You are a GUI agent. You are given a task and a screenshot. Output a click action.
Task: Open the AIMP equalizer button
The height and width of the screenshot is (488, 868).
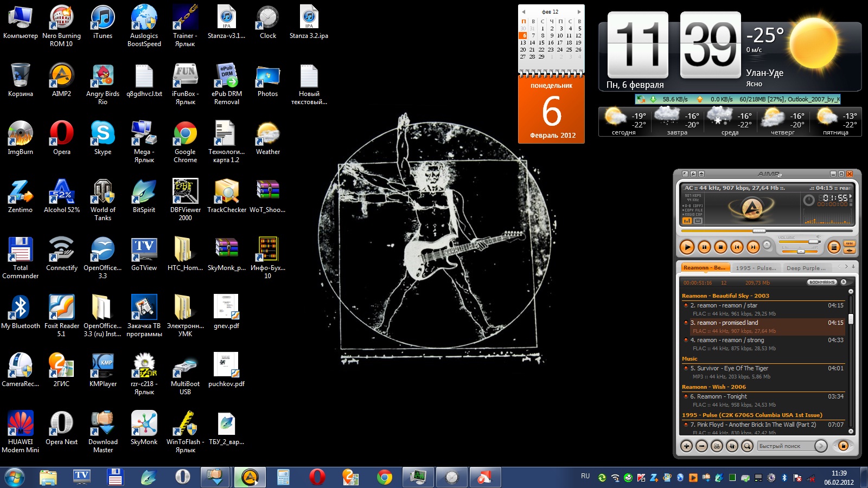(x=834, y=247)
